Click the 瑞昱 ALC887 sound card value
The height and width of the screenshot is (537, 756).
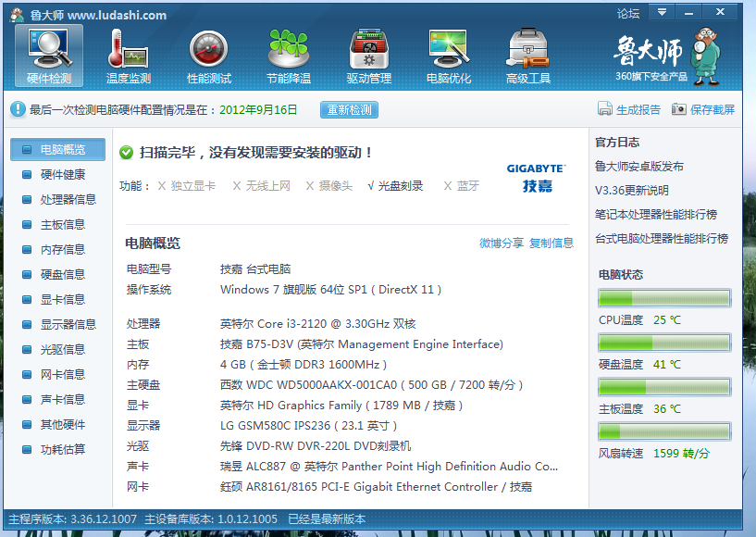389,467
